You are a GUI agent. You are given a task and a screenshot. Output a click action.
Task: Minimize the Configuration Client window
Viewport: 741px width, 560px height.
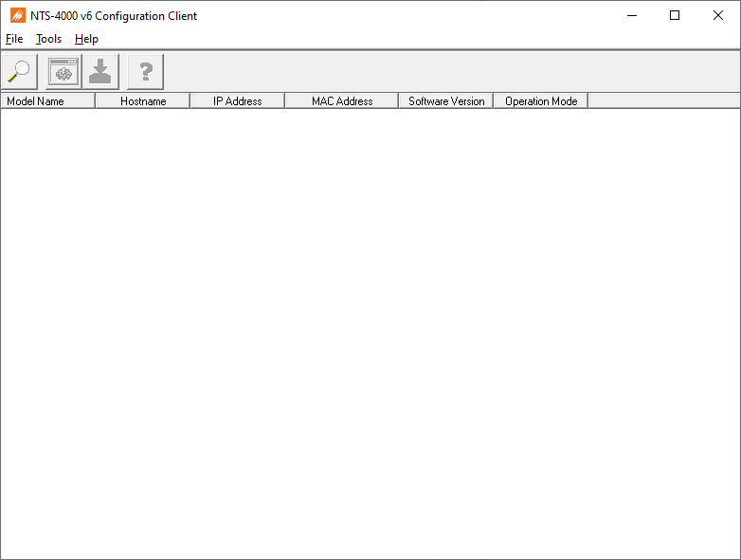tap(632, 15)
